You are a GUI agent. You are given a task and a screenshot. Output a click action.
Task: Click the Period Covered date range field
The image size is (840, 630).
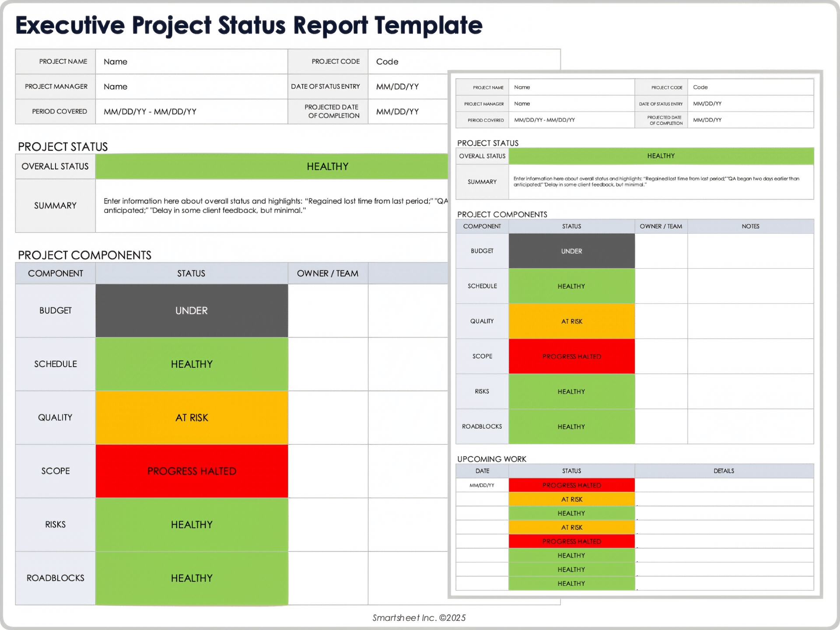click(x=191, y=111)
